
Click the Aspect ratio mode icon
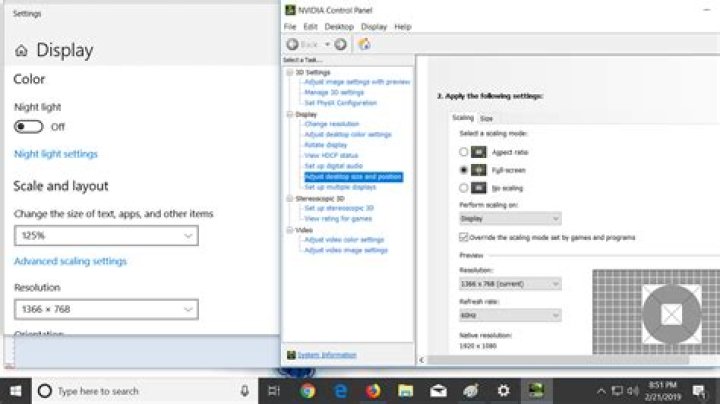pyautogui.click(x=478, y=152)
